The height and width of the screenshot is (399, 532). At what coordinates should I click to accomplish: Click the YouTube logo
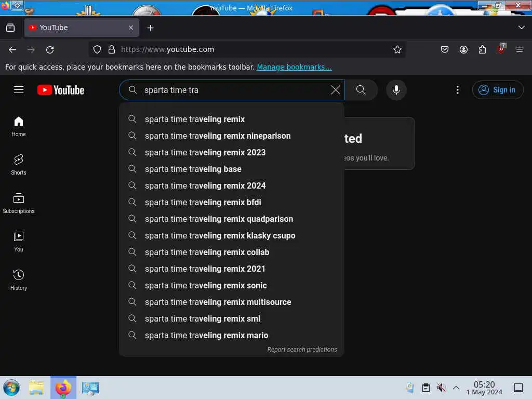click(x=61, y=90)
